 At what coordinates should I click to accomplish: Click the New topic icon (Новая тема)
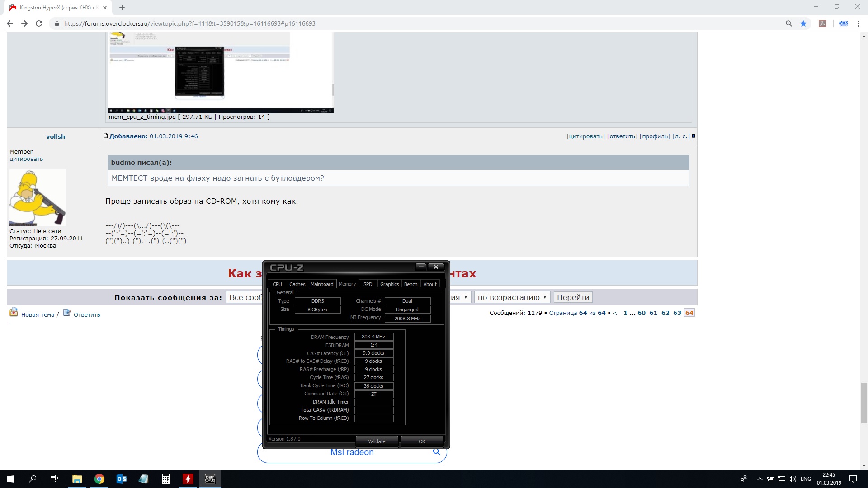pos(14,312)
